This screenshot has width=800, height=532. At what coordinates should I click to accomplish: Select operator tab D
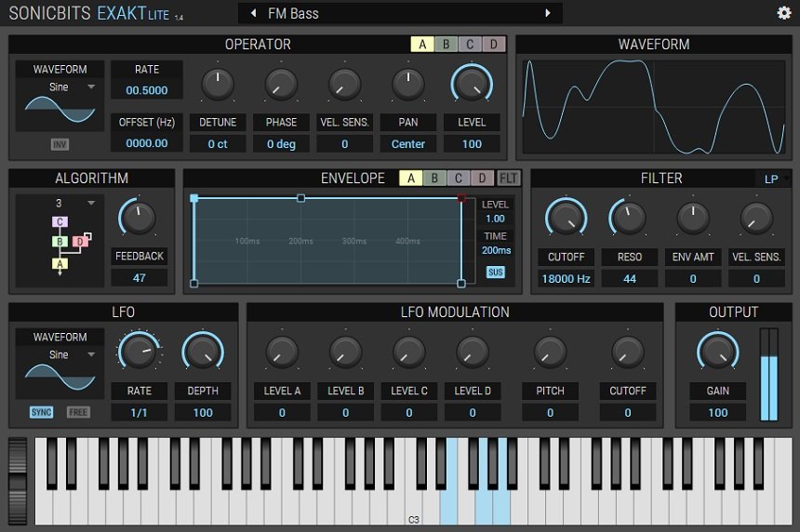(493, 45)
